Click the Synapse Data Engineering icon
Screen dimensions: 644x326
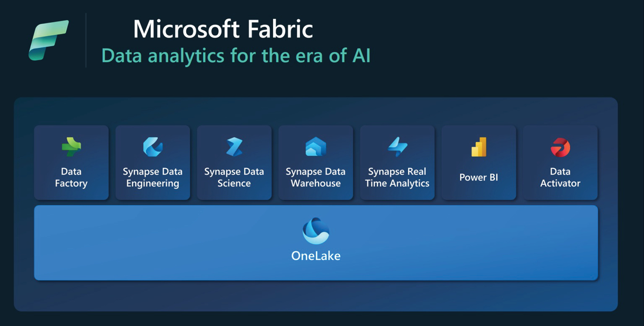coord(153,147)
